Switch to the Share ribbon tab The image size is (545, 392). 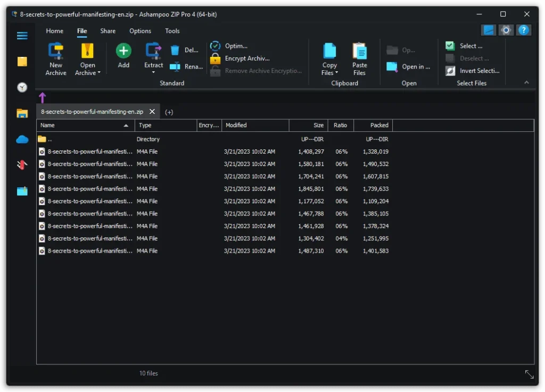(108, 31)
